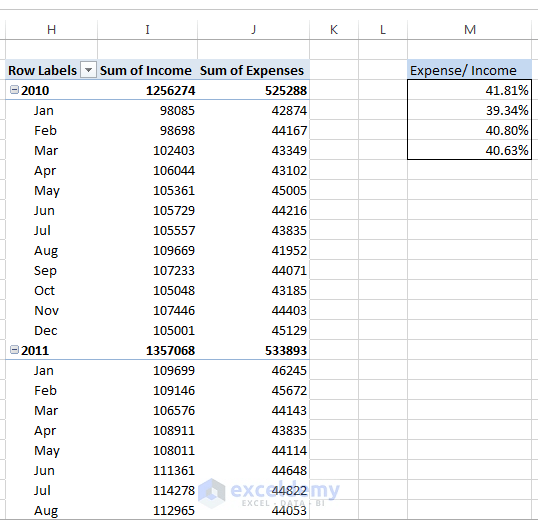This screenshot has width=538, height=520.
Task: Select income cell 112965
Action: 148,510
